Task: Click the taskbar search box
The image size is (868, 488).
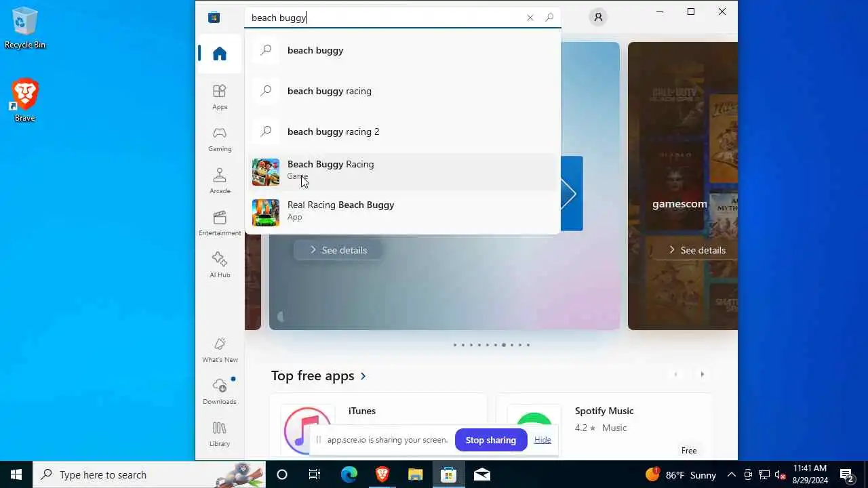Action: click(149, 474)
